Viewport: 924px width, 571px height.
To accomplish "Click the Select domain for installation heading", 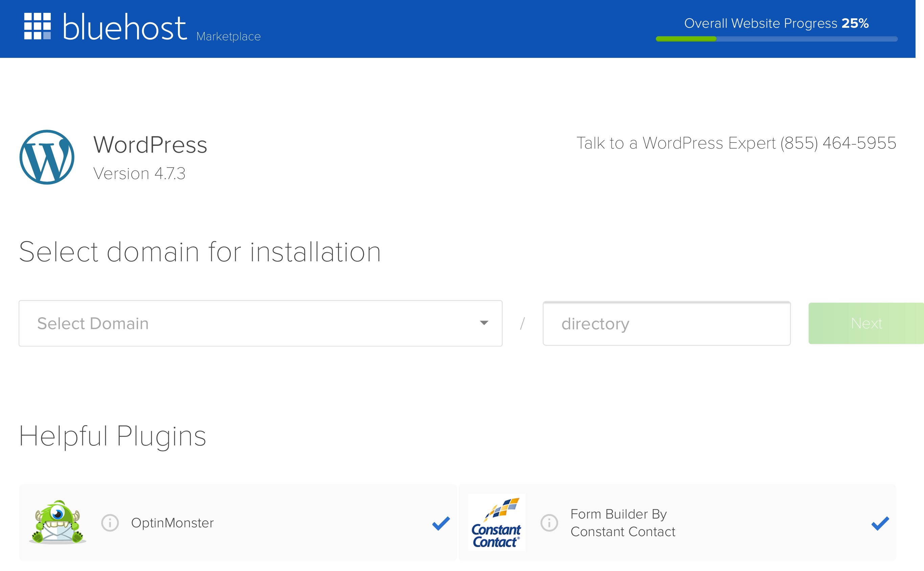I will (x=200, y=252).
